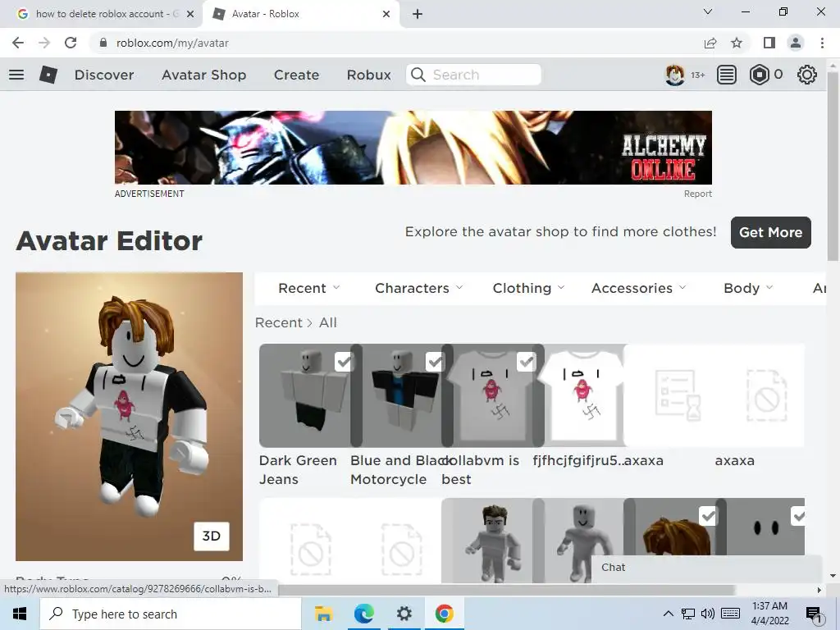This screenshot has height=630, width=840.
Task: Open Windows Settings from the taskbar
Action: click(x=404, y=614)
